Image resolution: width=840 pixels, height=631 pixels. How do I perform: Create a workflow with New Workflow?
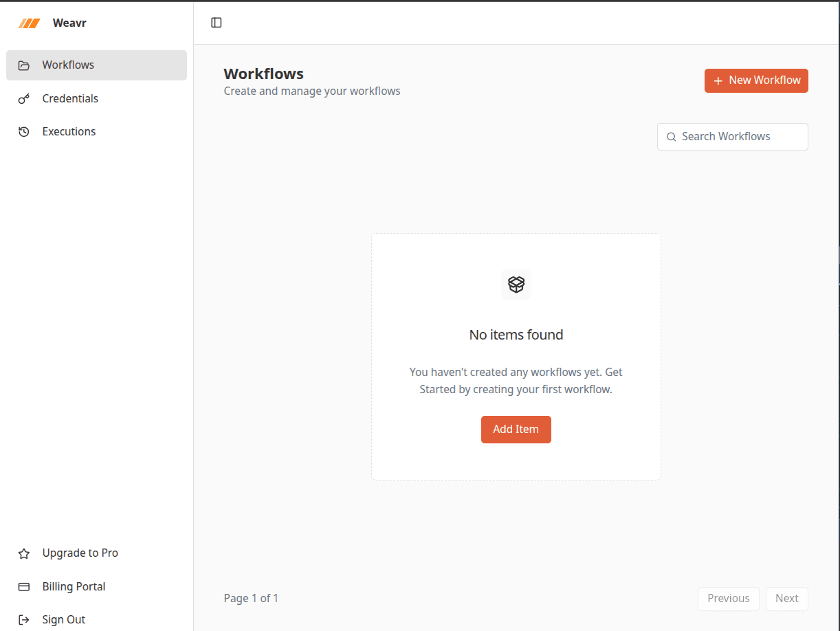pyautogui.click(x=756, y=80)
